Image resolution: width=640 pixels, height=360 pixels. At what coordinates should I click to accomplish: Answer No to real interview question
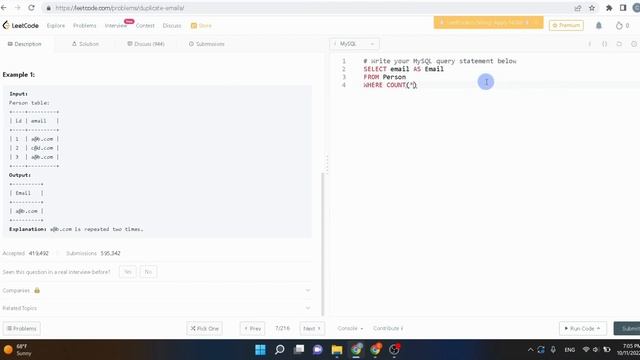click(148, 272)
